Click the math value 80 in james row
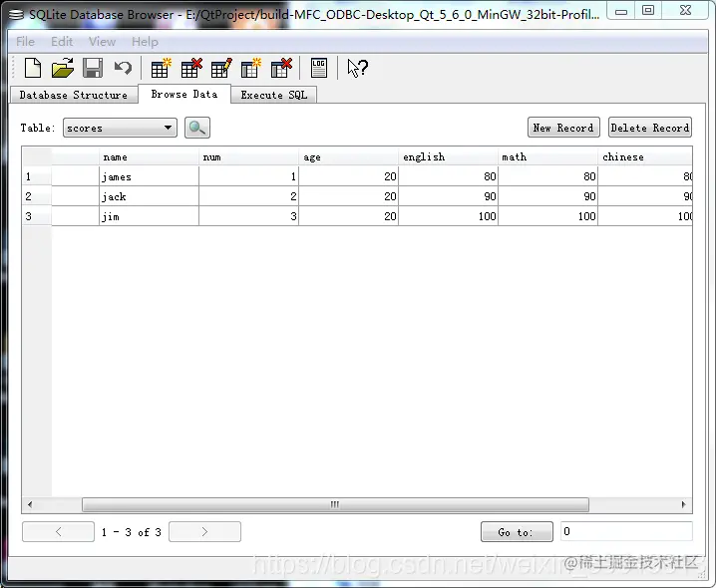The image size is (716, 588). (547, 176)
